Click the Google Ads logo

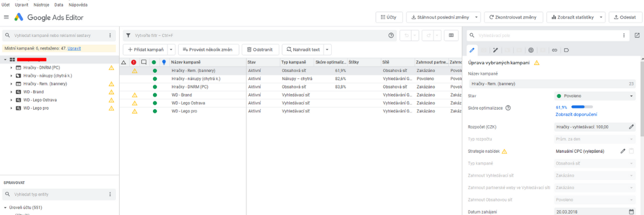tap(19, 17)
